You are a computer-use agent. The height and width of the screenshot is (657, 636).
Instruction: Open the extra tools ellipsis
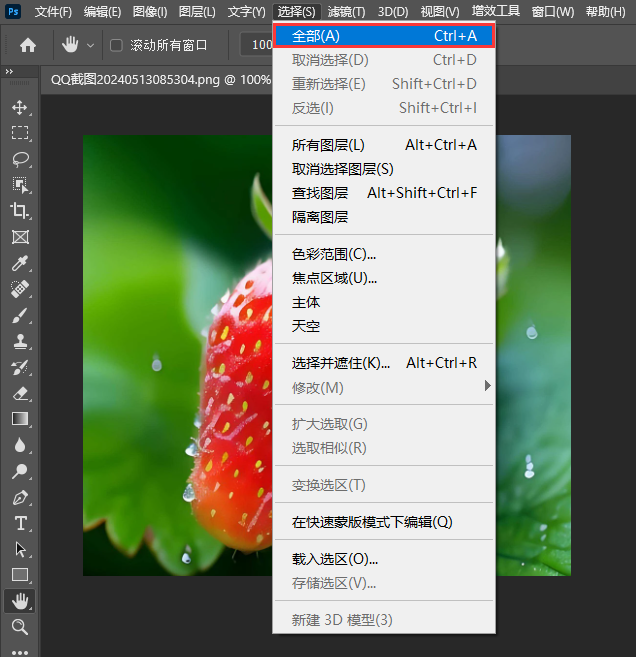pos(20,652)
